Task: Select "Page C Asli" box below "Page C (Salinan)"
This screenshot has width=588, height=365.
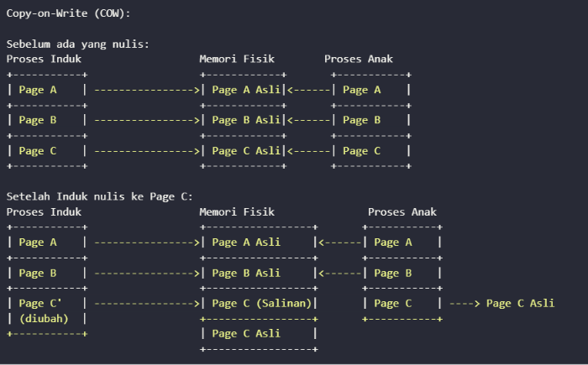Action: pos(246,334)
